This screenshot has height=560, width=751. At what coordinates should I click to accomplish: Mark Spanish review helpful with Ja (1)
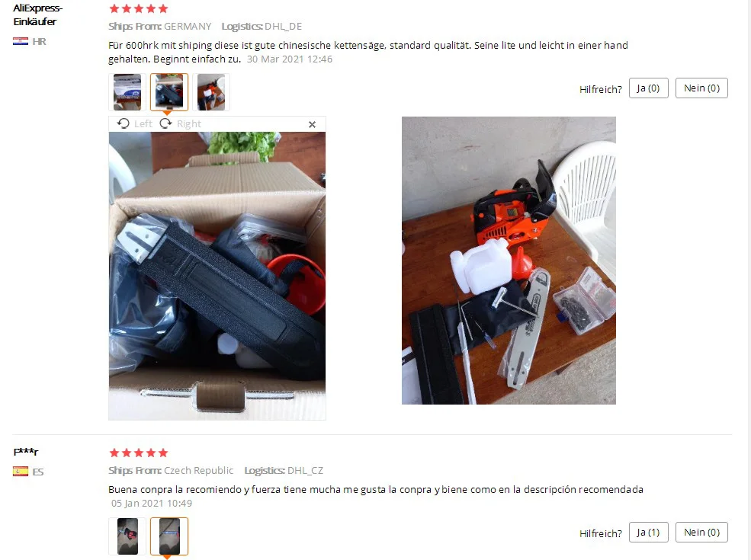click(649, 533)
